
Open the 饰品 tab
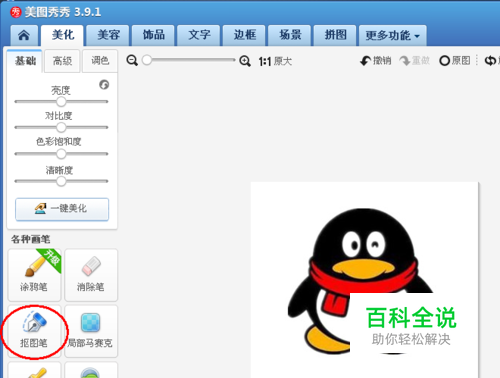pos(153,35)
